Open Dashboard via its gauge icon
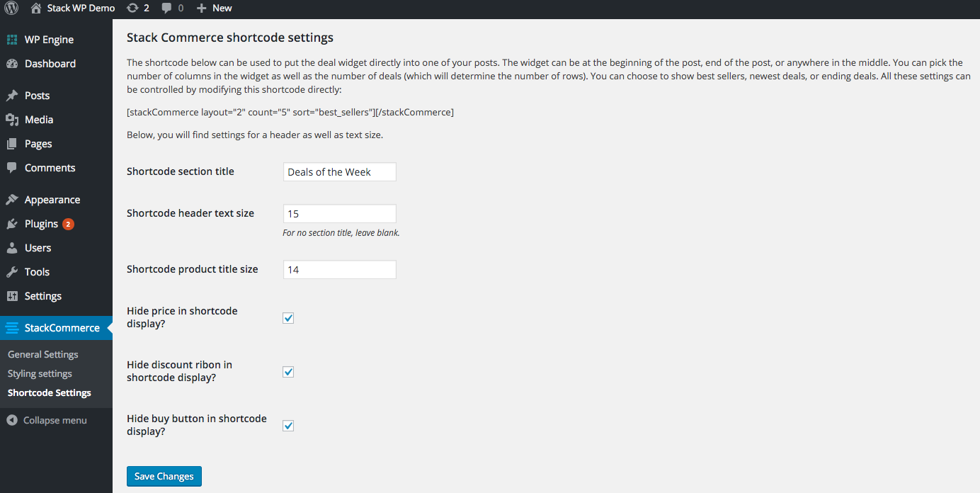This screenshot has width=980, height=493. point(11,64)
